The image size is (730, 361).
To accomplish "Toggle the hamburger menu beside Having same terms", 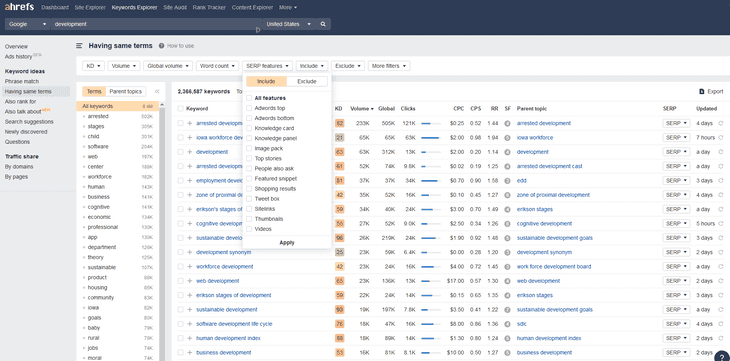I will coord(80,46).
